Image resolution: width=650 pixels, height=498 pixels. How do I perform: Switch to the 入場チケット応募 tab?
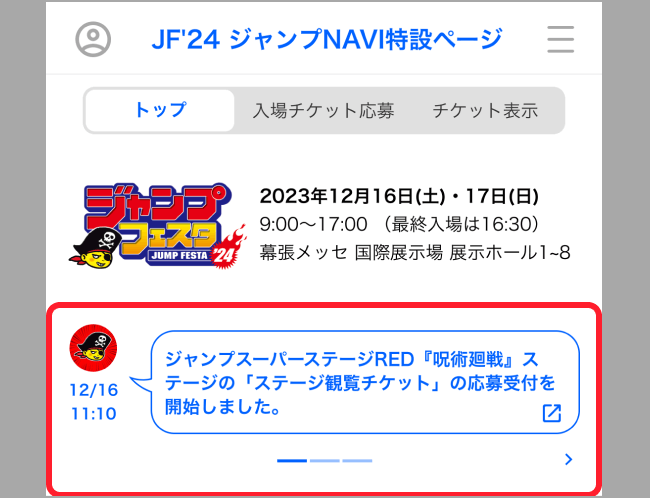point(323,111)
